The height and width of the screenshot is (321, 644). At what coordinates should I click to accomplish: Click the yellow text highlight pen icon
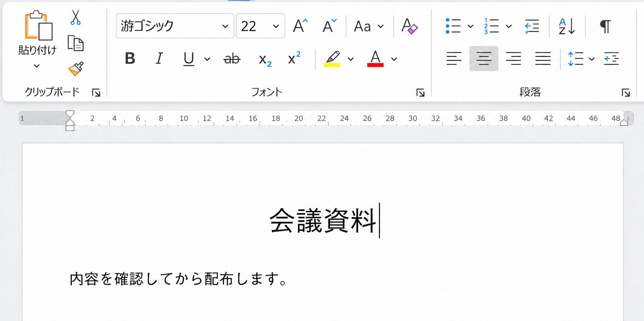[x=332, y=58]
